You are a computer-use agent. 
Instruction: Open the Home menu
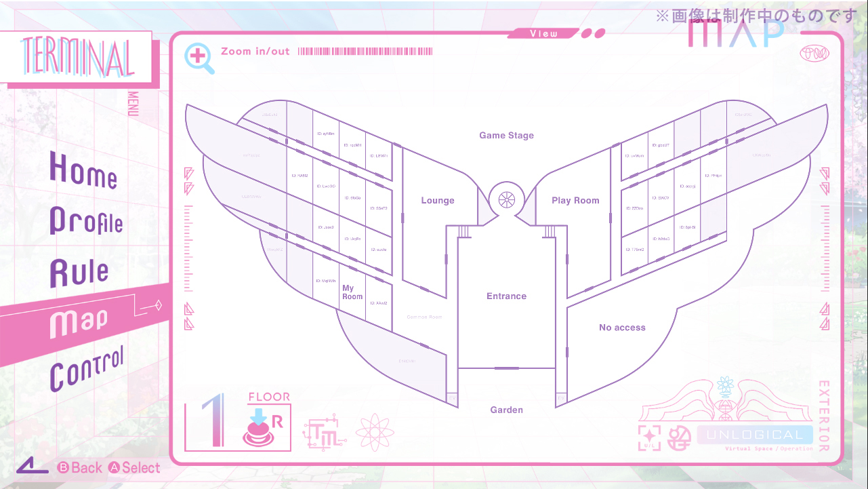[x=83, y=170]
